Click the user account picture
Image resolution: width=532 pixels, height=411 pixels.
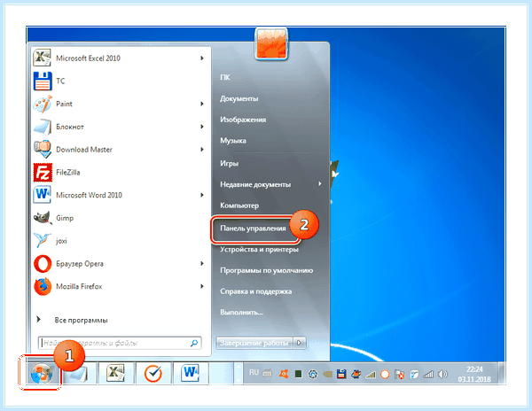271,44
